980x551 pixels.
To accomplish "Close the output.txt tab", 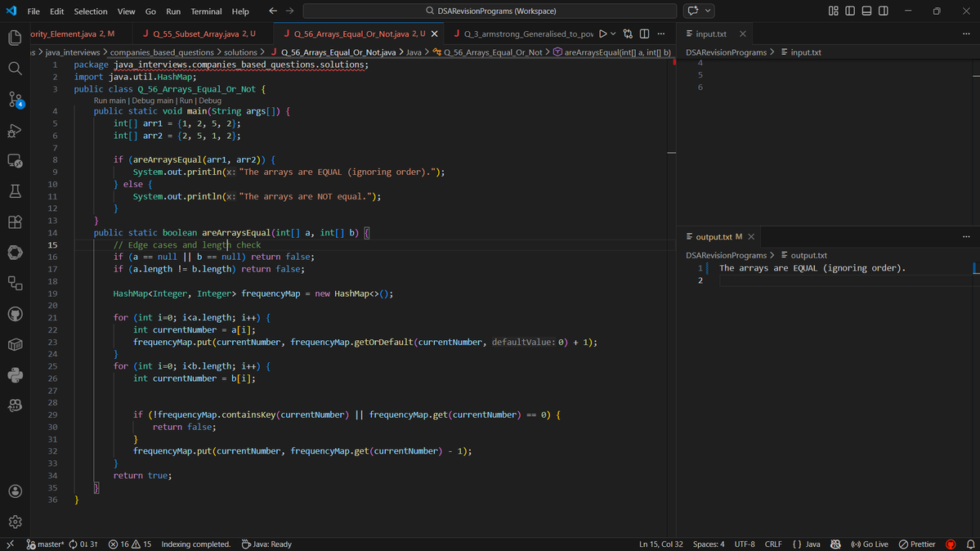I will tap(751, 236).
